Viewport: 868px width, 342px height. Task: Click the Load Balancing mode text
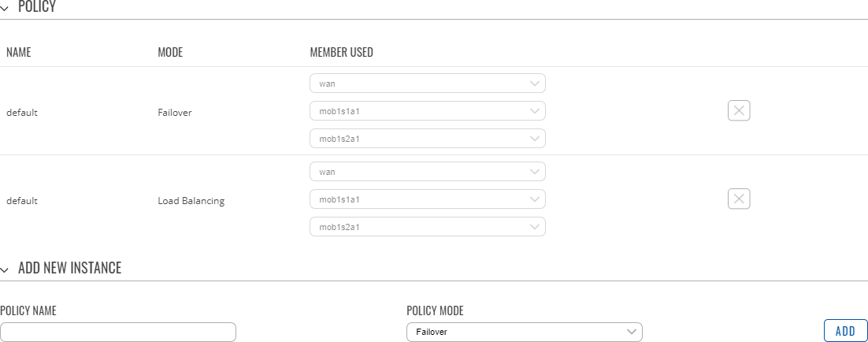[191, 201]
